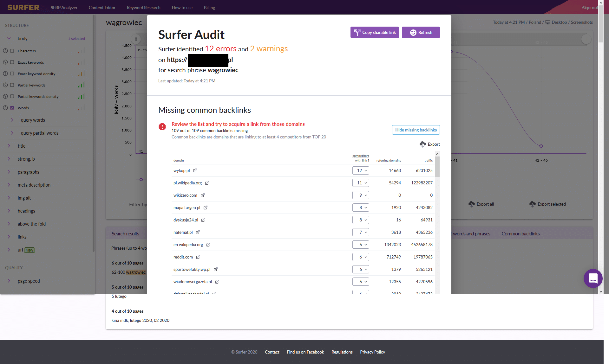Open reddit.com external link icon
Screen dimensions: 609x364
pos(198,257)
